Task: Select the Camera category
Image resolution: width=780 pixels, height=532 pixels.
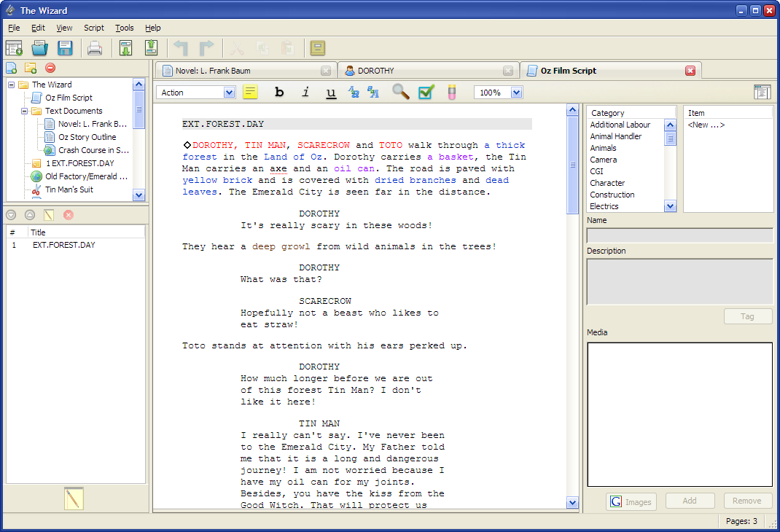Action: click(x=604, y=160)
